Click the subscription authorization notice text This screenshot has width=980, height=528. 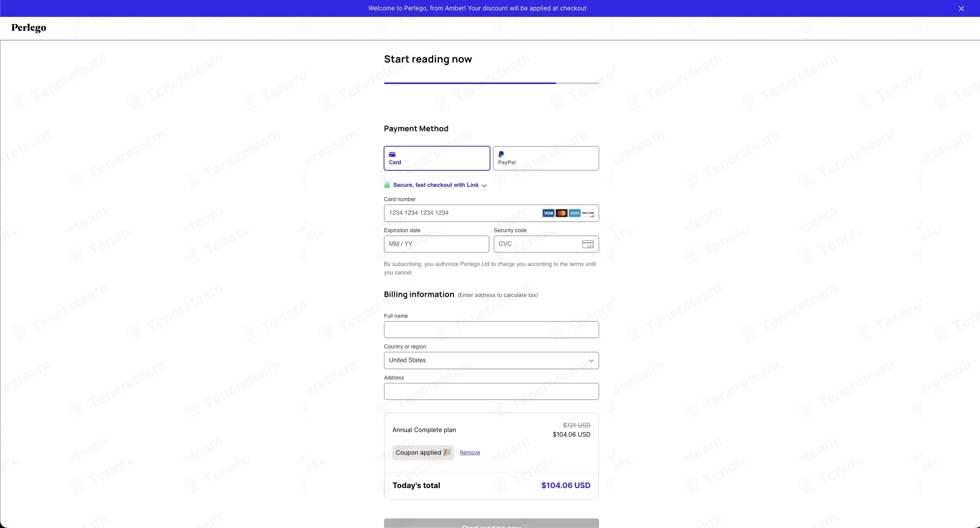click(490, 268)
